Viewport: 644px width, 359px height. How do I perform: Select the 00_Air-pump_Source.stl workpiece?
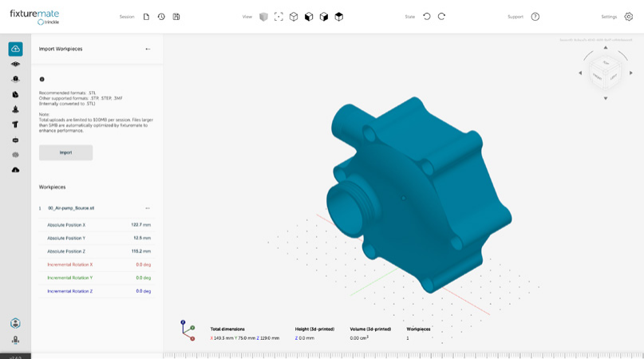click(x=71, y=208)
